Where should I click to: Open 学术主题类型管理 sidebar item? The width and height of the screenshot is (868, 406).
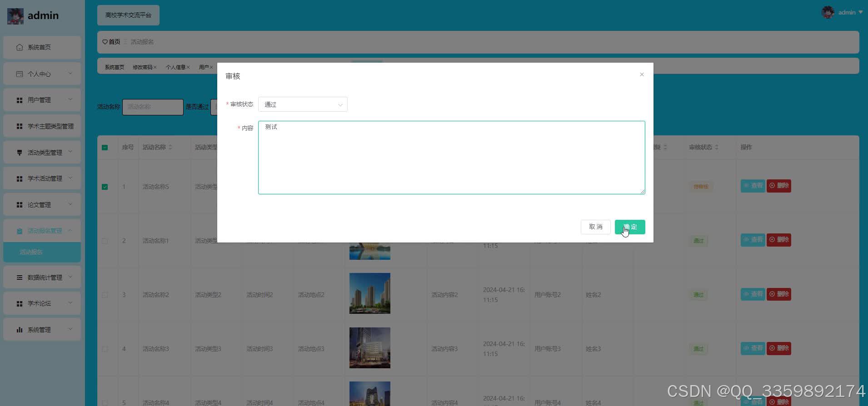point(42,126)
